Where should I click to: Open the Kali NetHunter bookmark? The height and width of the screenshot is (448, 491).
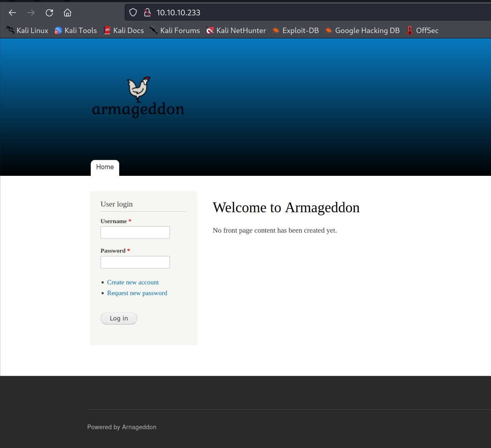(x=236, y=30)
